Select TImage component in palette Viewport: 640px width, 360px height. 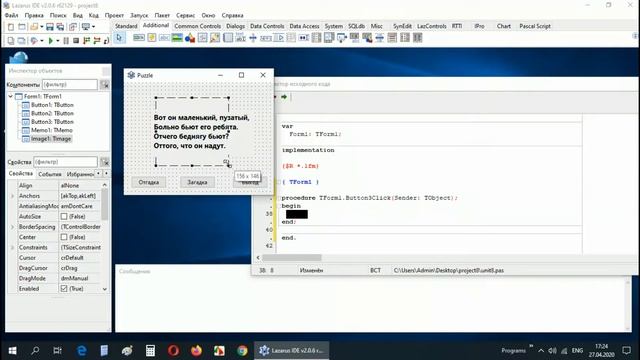(x=177, y=38)
